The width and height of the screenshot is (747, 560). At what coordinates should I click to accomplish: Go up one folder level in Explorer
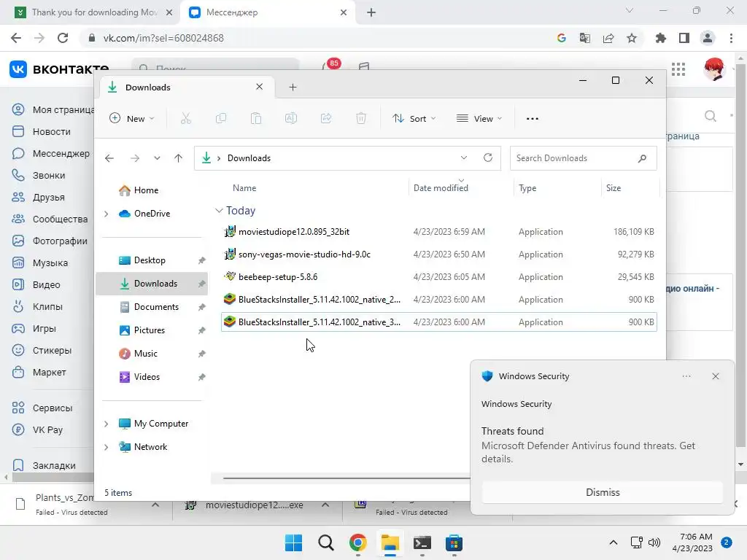(178, 158)
